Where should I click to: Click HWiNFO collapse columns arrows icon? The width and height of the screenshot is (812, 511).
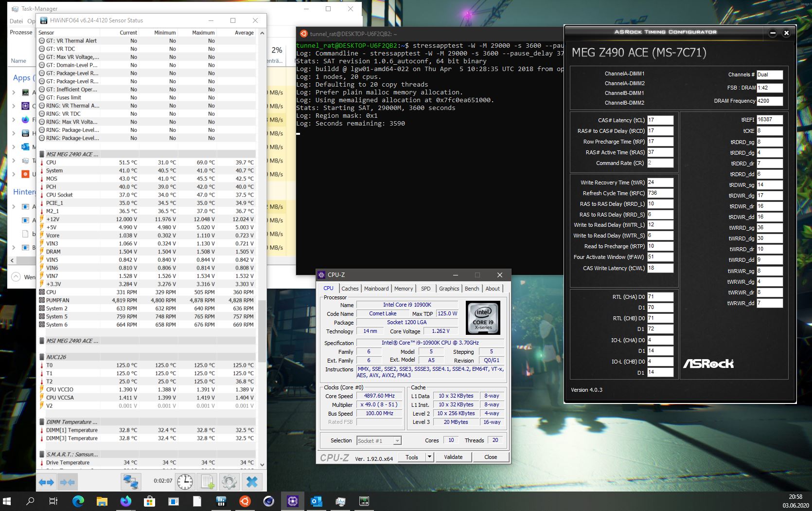click(x=67, y=482)
